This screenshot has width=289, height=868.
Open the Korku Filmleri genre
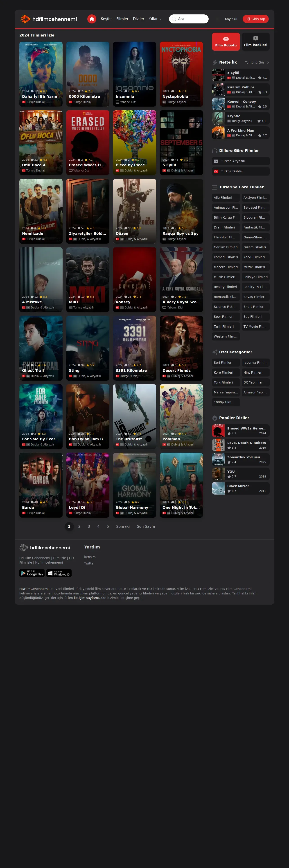pos(255,257)
